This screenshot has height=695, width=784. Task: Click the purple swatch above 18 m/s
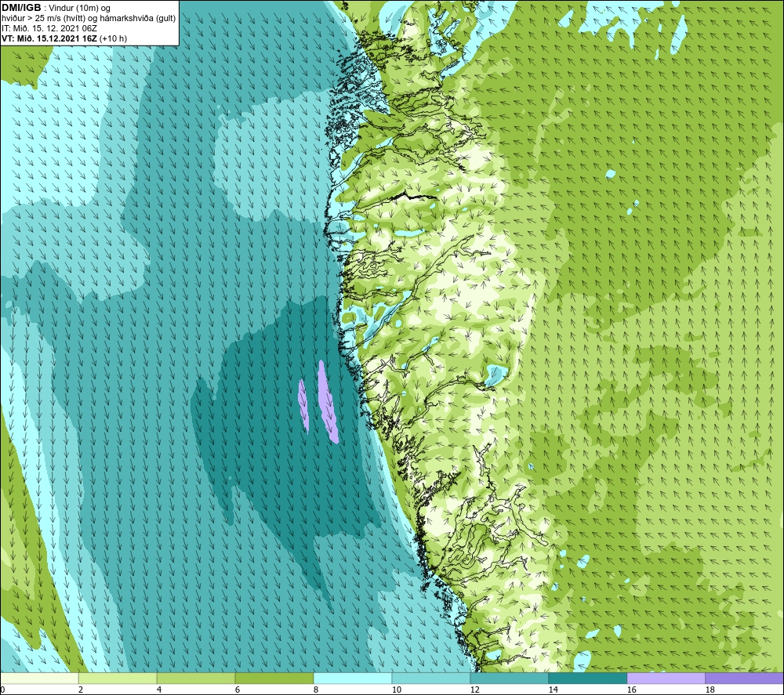[x=744, y=678]
